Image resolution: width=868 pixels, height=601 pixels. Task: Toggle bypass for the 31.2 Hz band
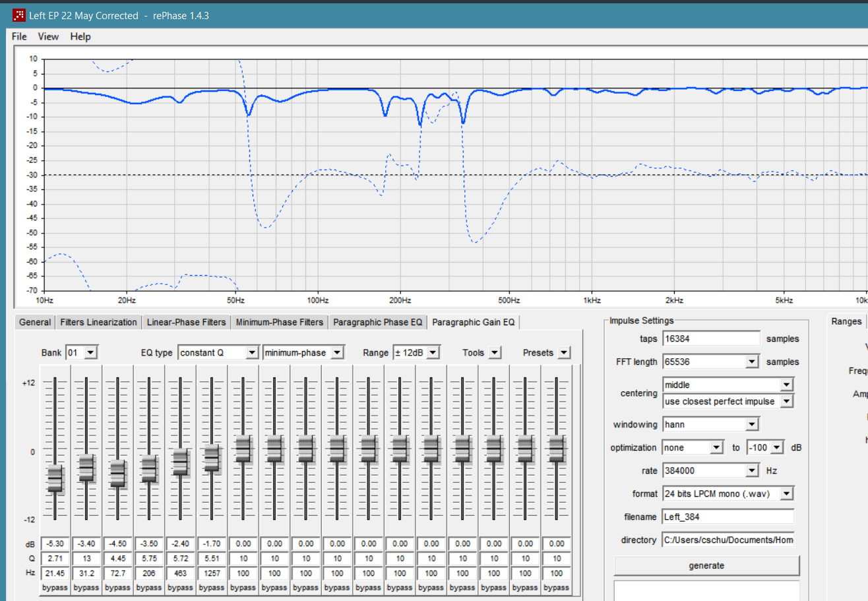point(86,587)
